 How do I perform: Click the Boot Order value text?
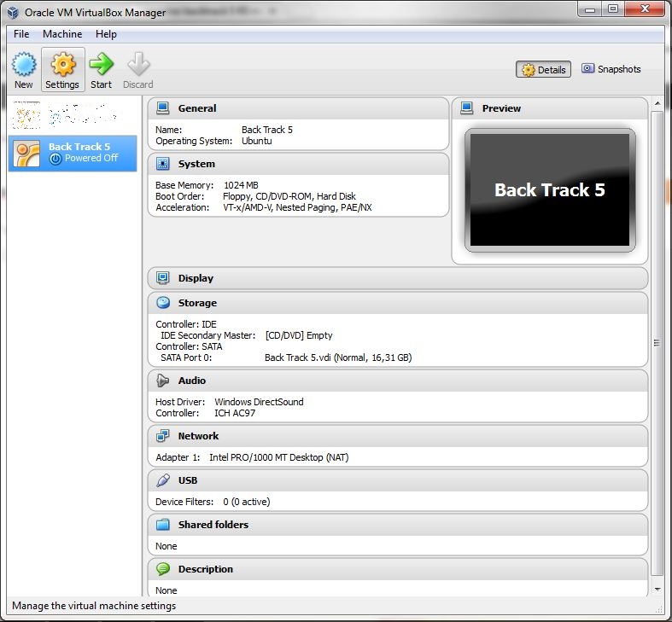(289, 196)
